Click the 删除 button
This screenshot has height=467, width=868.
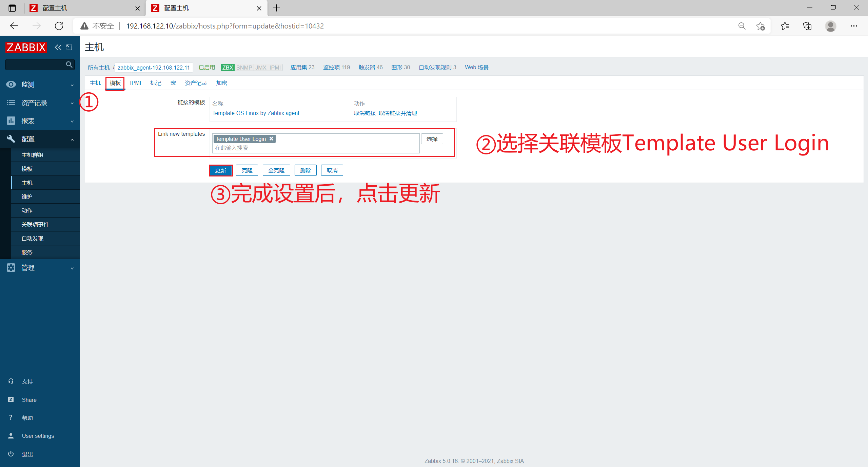pos(305,170)
